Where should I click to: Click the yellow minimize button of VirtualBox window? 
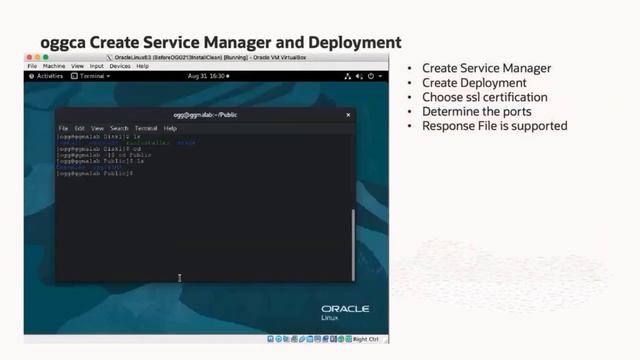pos(38,57)
